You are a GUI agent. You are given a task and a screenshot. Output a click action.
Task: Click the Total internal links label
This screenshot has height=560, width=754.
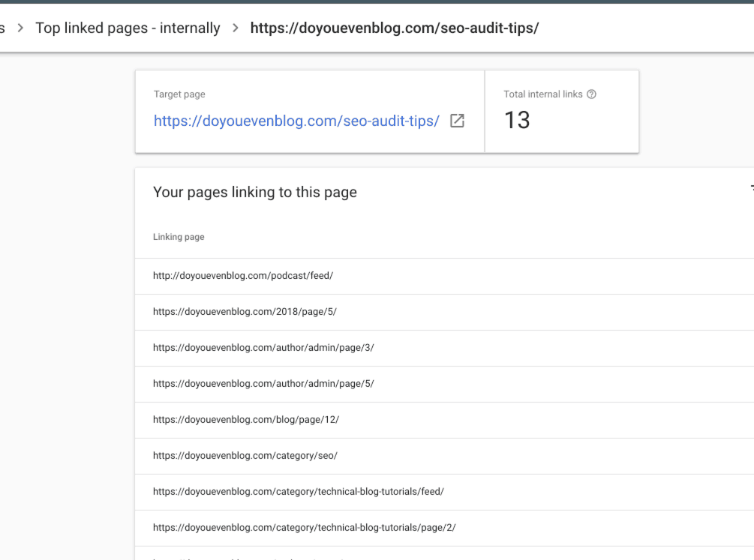pos(543,94)
